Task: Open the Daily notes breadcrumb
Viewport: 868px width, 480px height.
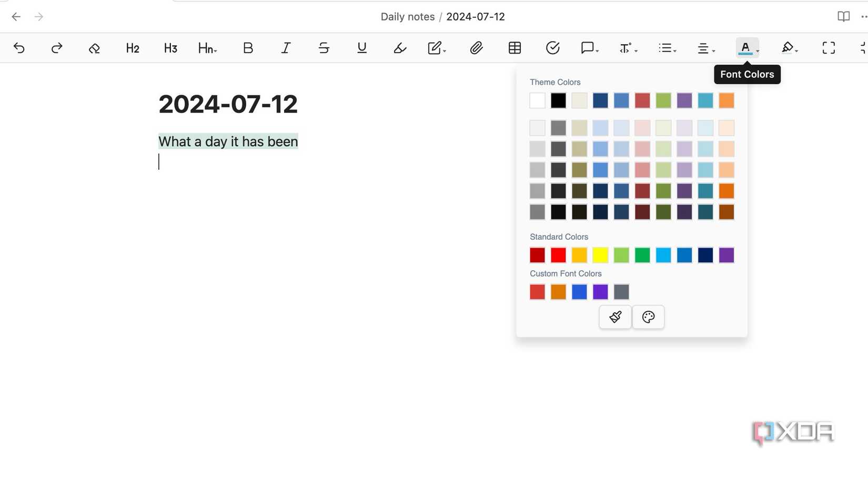Action: coord(408,17)
